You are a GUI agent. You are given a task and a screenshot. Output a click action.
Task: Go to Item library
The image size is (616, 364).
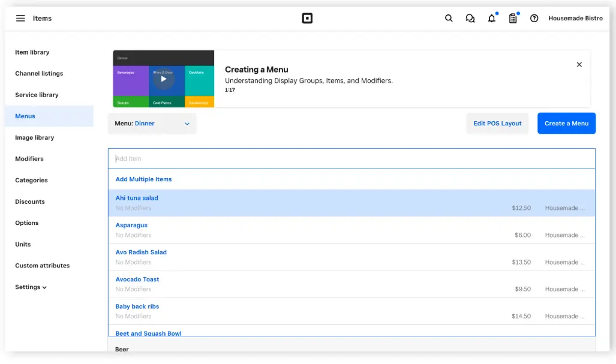coord(32,52)
